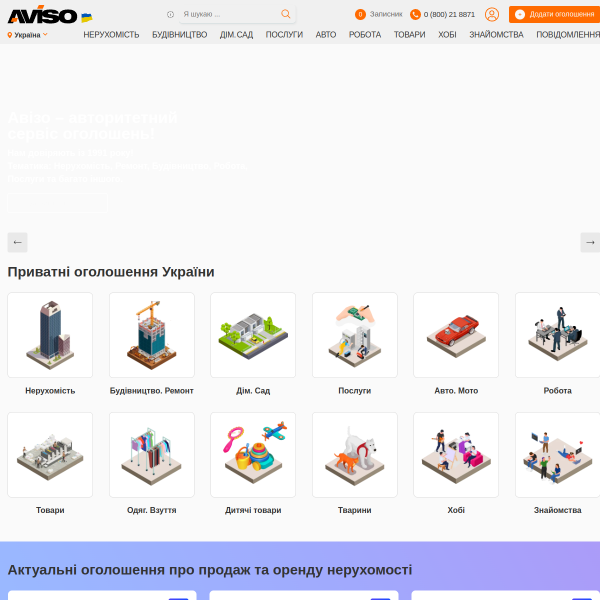Click phone number 0 (800) 21 8871
This screenshot has height=600, width=600.
pyautogui.click(x=449, y=15)
